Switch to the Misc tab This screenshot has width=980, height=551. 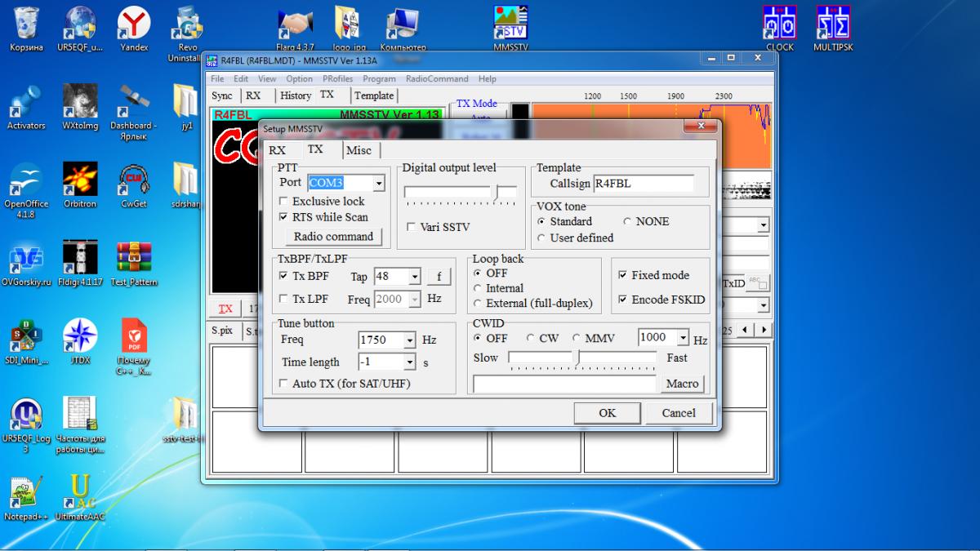[359, 150]
